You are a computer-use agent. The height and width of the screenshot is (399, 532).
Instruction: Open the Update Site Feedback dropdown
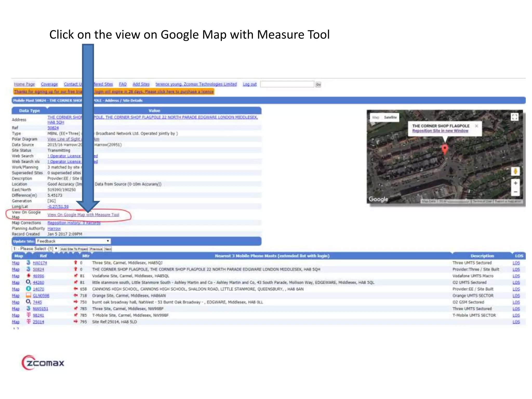point(73,241)
